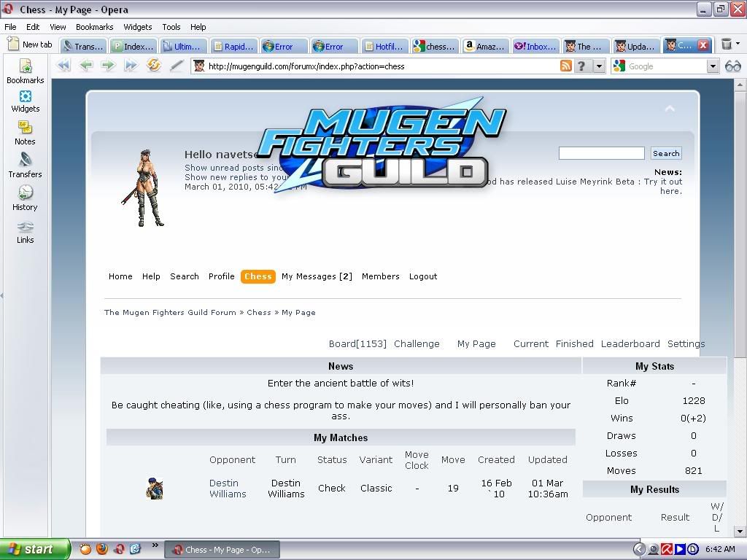Open the Bookmarks sidebar panel

point(25,71)
